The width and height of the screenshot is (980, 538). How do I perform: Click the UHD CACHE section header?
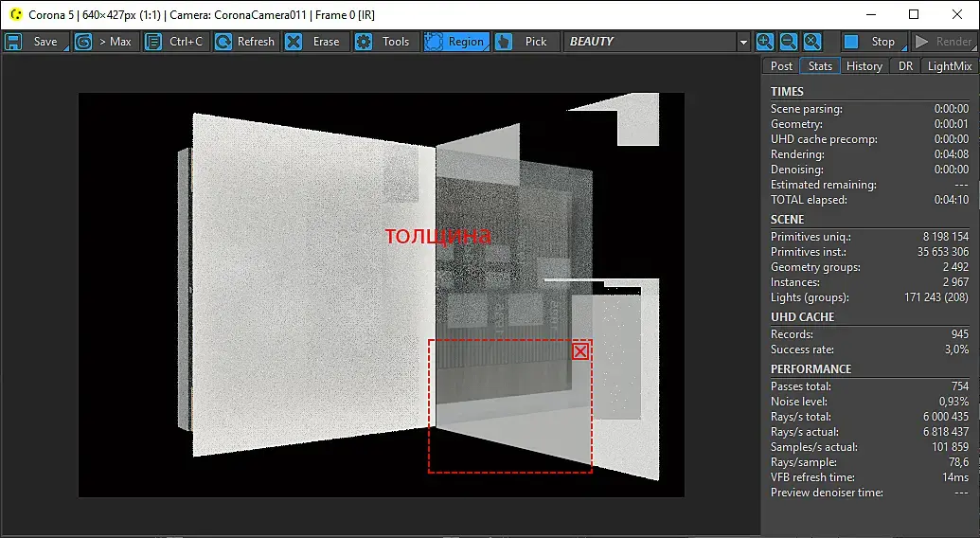pyautogui.click(x=803, y=317)
